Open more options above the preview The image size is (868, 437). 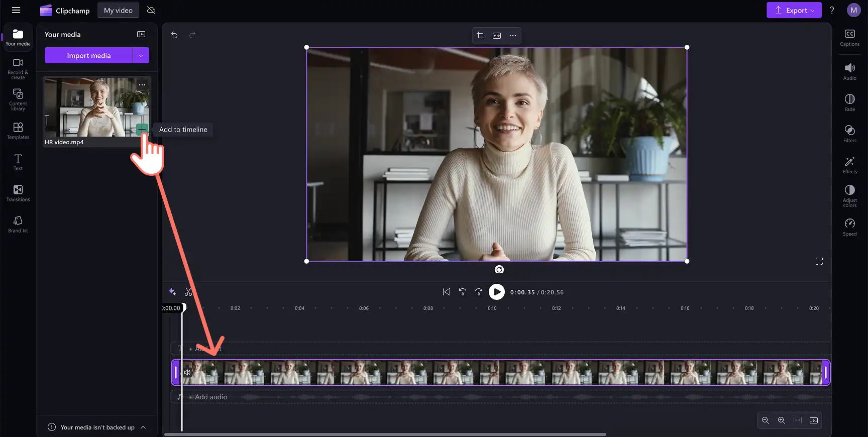[513, 36]
